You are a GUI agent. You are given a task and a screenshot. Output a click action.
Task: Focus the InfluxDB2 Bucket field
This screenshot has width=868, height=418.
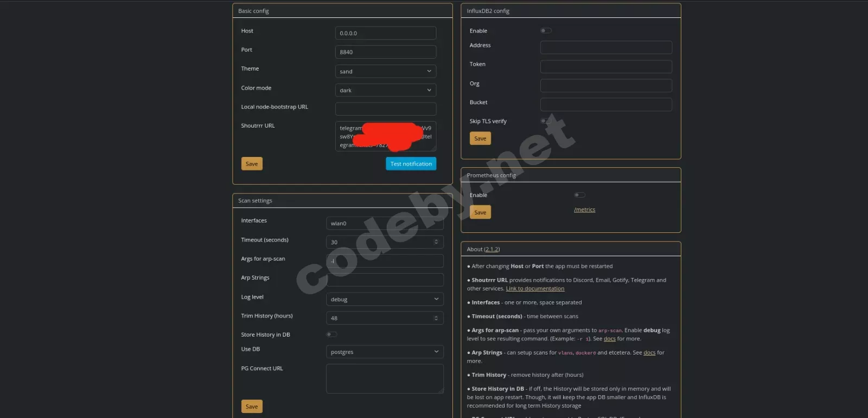tap(606, 105)
